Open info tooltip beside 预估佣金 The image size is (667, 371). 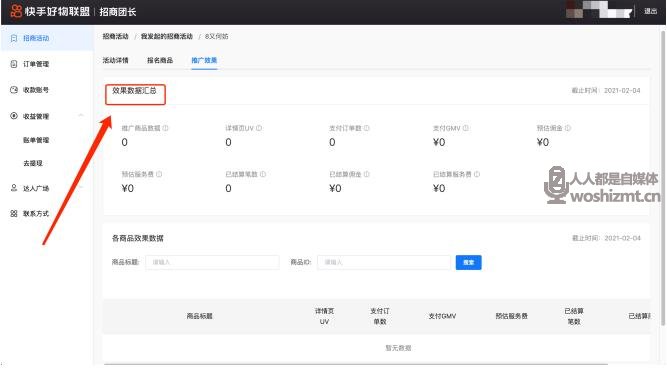568,128
